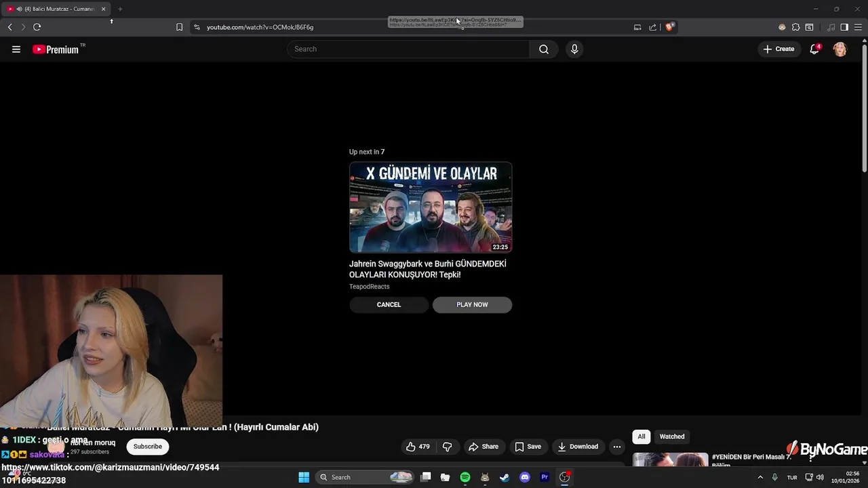Save video to playlist
Screen dimensions: 868x488
528,447
